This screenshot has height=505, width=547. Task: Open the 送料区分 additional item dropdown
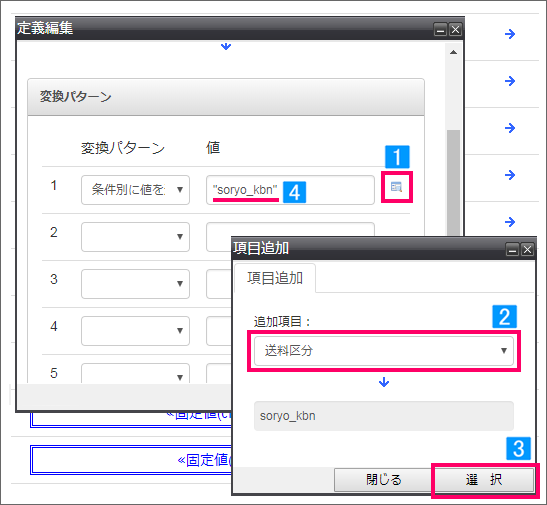[384, 351]
